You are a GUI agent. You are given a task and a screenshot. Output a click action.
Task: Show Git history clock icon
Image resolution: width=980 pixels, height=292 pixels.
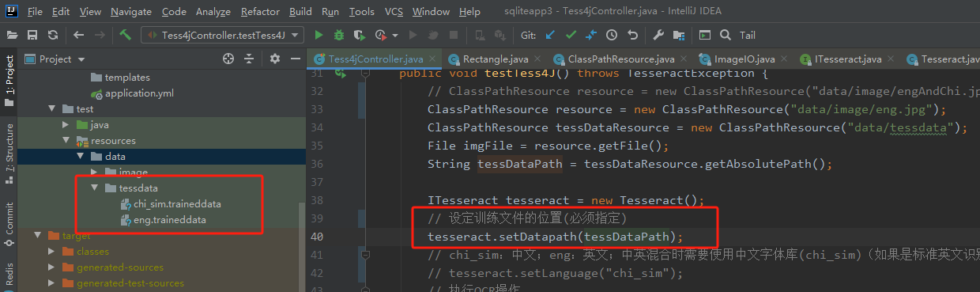click(612, 35)
